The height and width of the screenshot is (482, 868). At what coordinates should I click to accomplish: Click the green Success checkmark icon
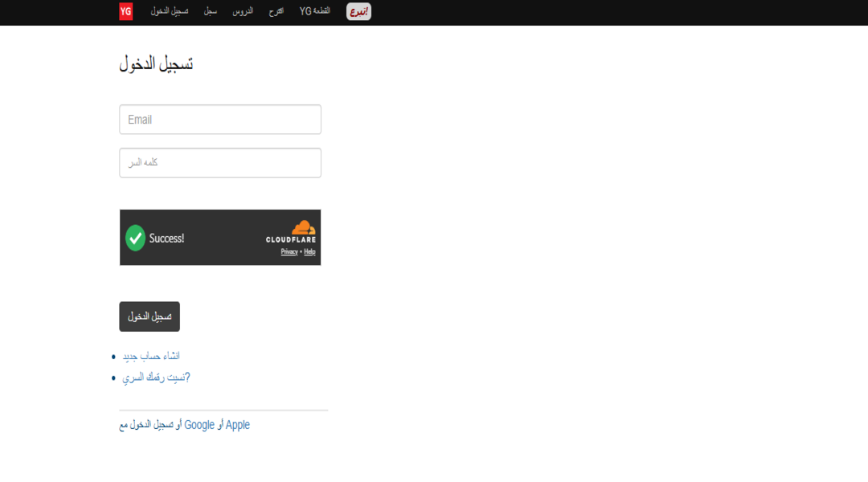pyautogui.click(x=135, y=238)
